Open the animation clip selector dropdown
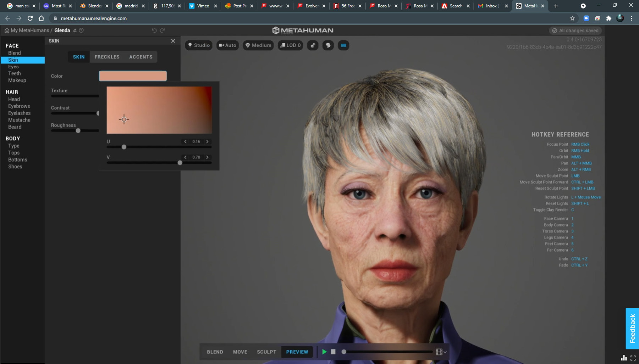This screenshot has width=639, height=364. (x=441, y=352)
